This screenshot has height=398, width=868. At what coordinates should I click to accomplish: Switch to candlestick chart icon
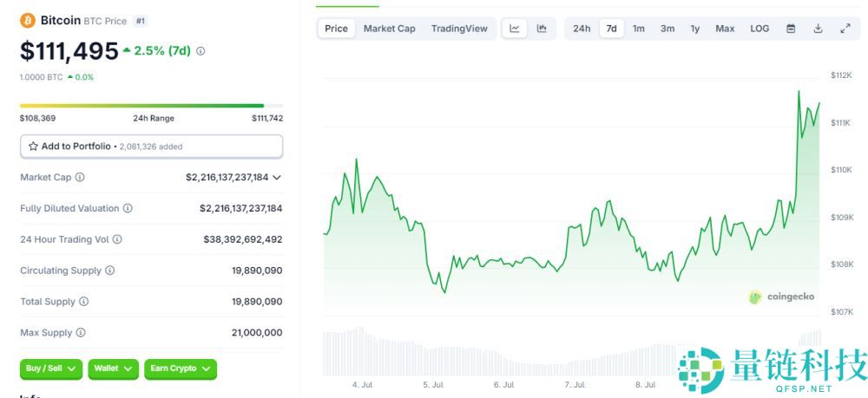(x=542, y=29)
